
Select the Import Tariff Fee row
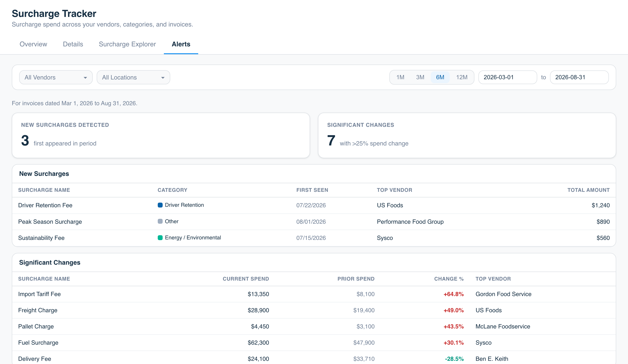click(314, 294)
